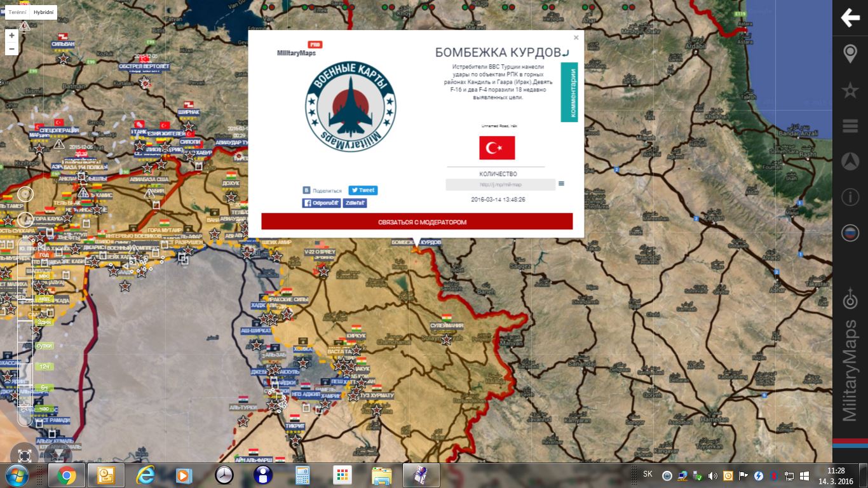Open the location pin sidebar icon

(x=850, y=54)
